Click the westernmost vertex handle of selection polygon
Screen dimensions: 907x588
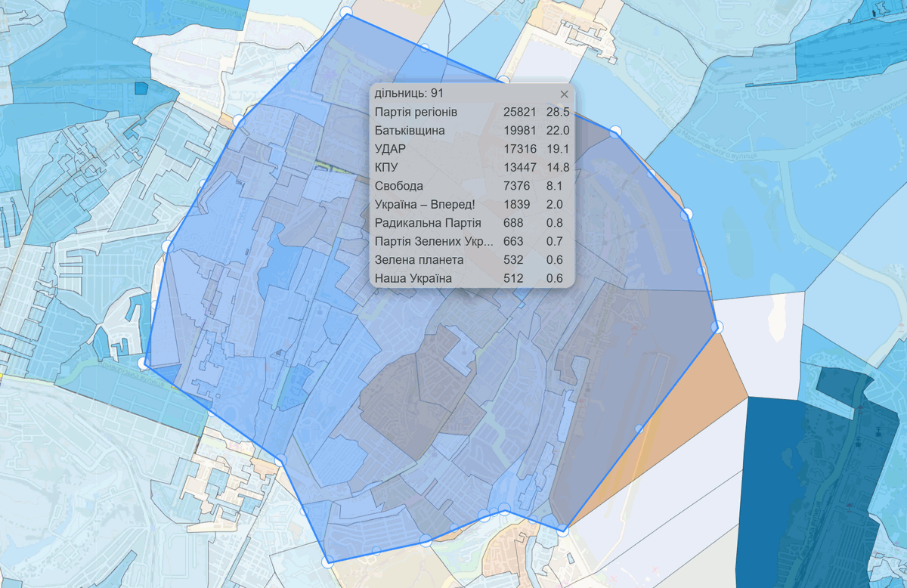[144, 364]
